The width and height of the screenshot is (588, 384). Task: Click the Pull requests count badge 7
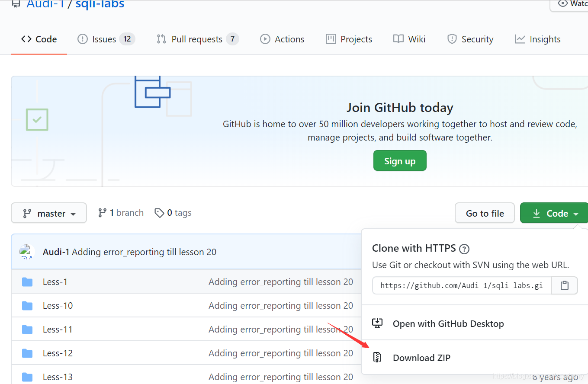pyautogui.click(x=232, y=39)
